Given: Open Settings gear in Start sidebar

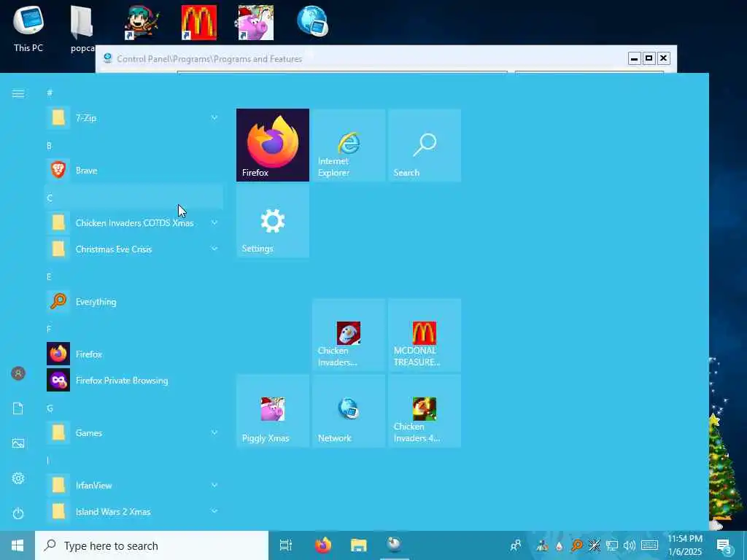Looking at the screenshot, I should 18,478.
